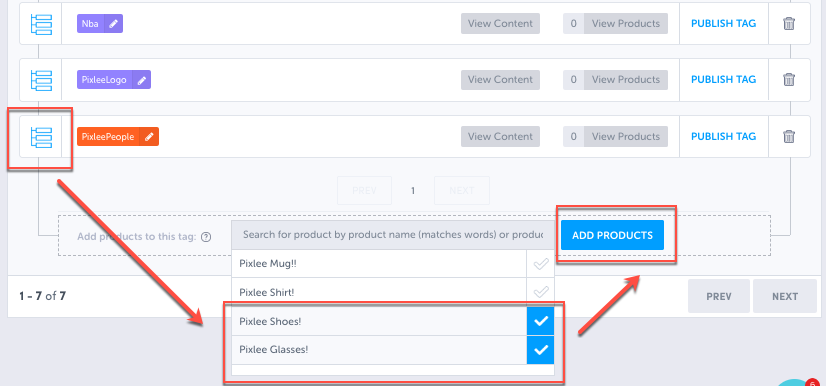Viewport: 826px width, 386px height.
Task: Click the hierarchy icon beside Nba tag
Action: point(41,24)
